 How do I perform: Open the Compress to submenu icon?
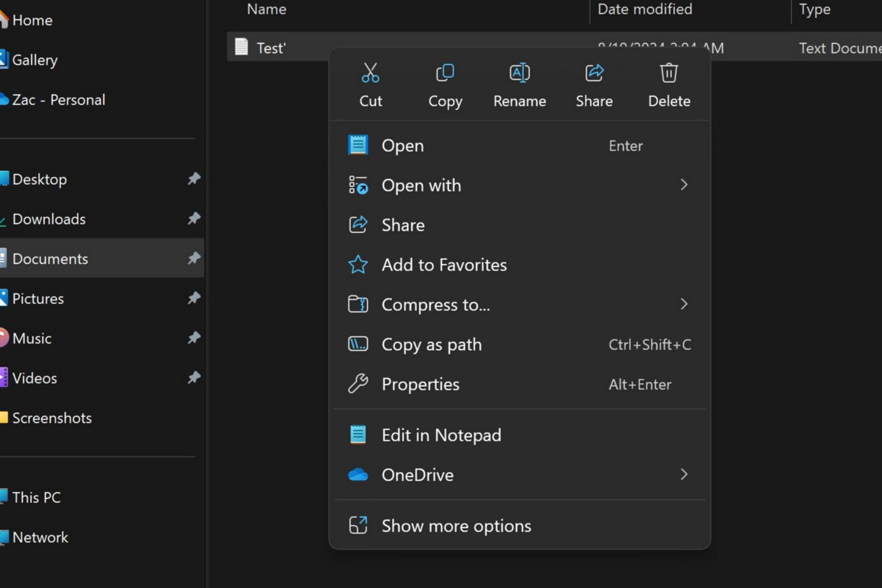684,304
